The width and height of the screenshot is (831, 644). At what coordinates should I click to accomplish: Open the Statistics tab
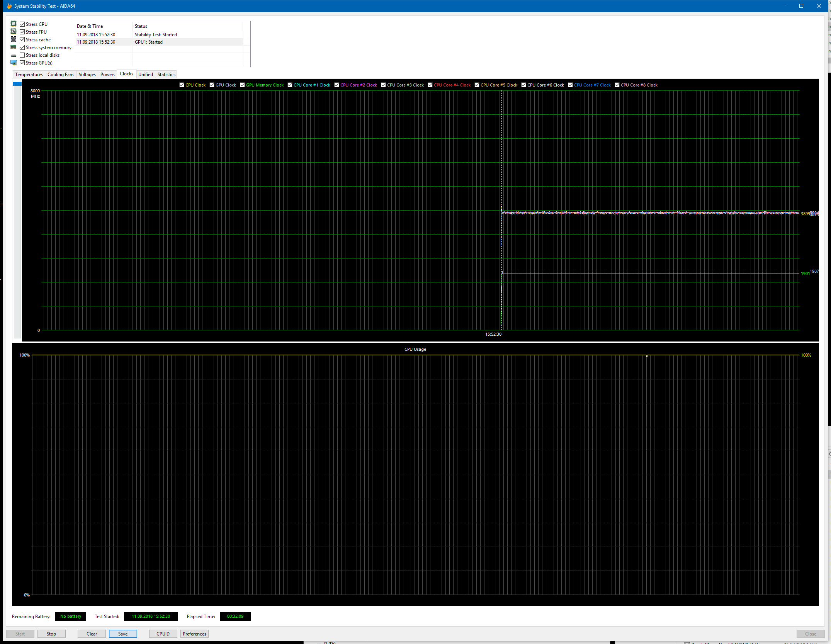(166, 75)
